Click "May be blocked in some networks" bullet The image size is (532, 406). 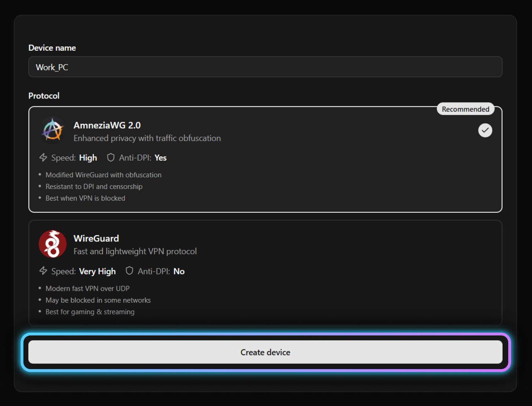coord(98,300)
